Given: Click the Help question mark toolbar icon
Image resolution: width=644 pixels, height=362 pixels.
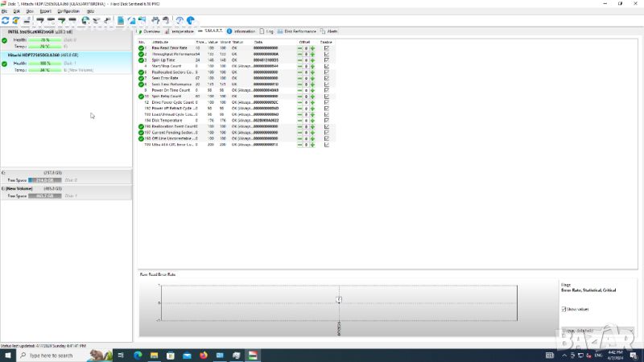Looking at the screenshot, I should 180,20.
